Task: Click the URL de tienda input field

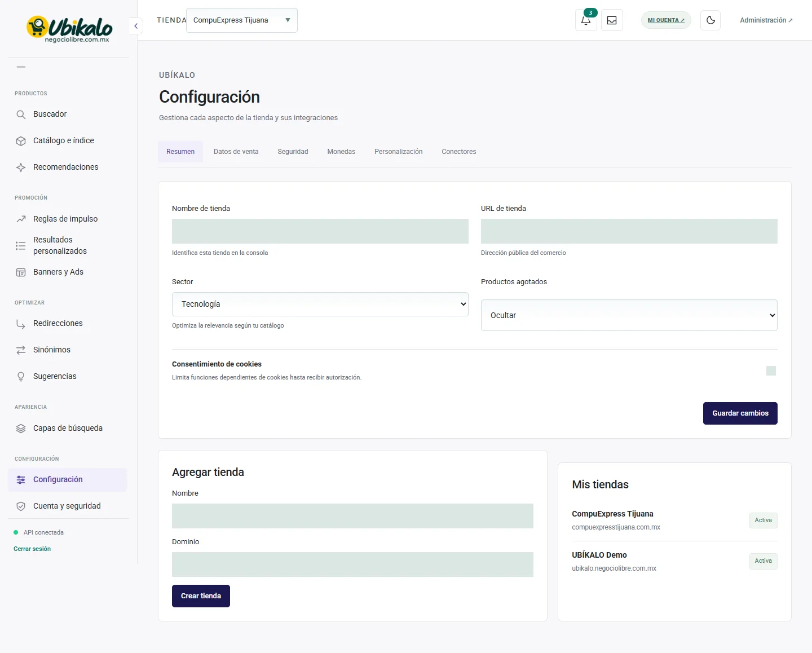Action: [629, 231]
